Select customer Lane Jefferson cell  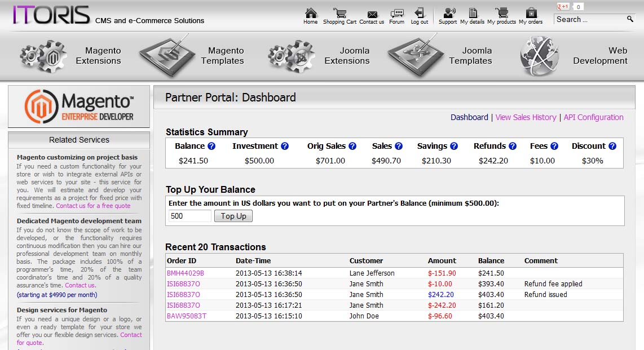(x=372, y=273)
